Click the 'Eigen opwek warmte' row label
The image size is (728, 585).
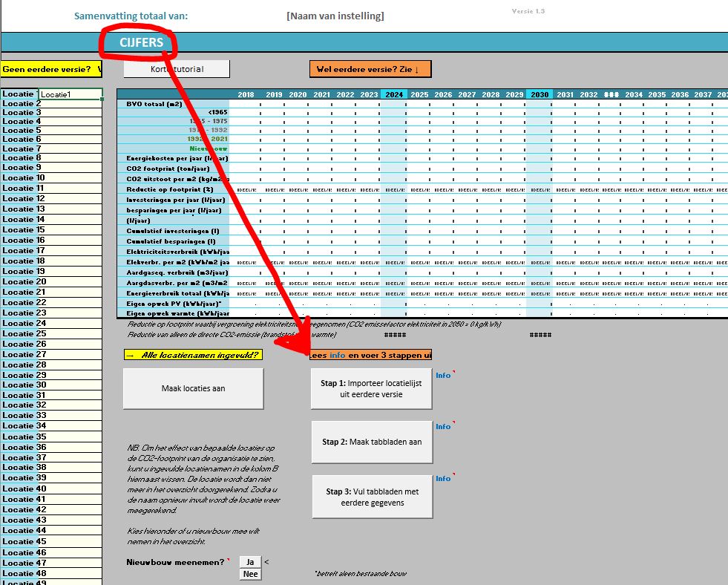click(x=178, y=313)
